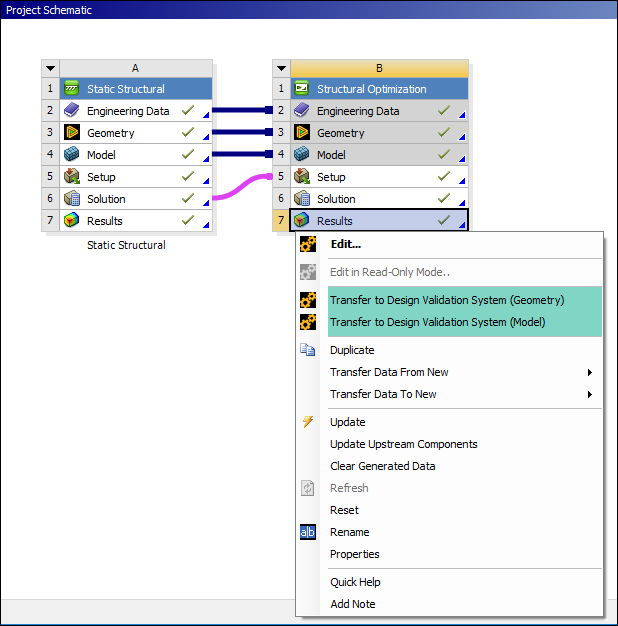Select the Static Structural title cell
618x626 pixels.
point(136,88)
